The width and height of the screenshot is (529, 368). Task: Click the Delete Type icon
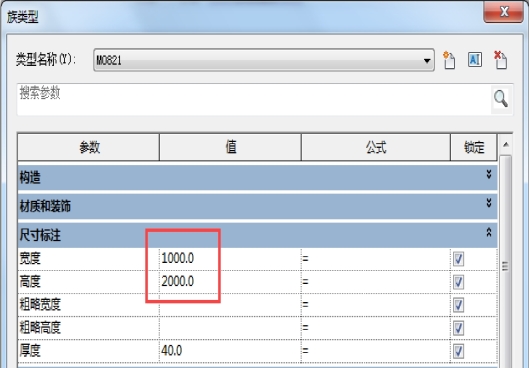[500, 60]
